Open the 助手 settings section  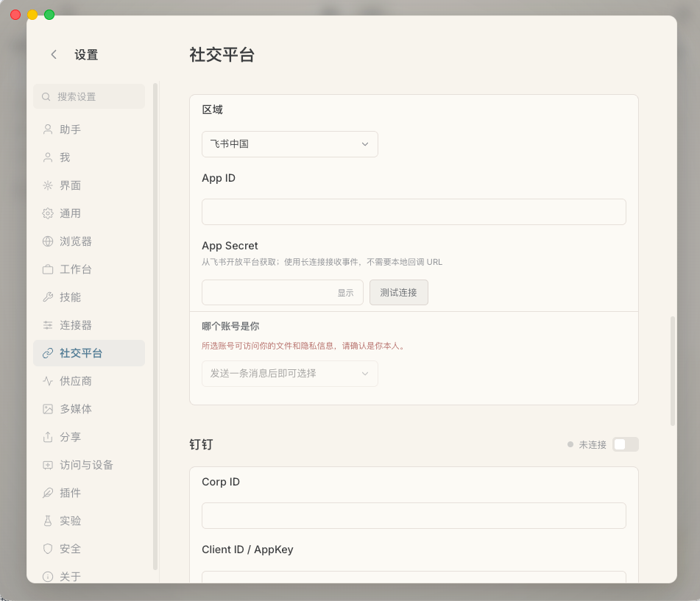click(x=89, y=129)
